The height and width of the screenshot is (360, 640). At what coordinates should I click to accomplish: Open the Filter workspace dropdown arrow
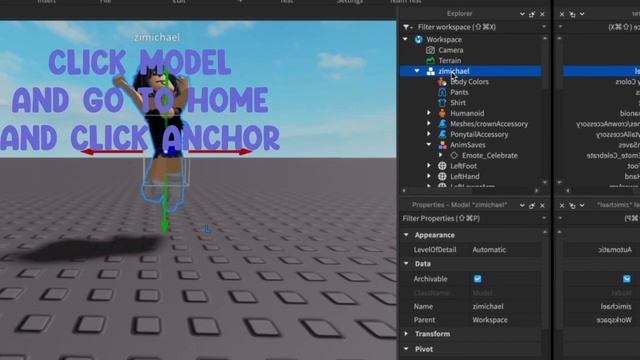tap(544, 27)
